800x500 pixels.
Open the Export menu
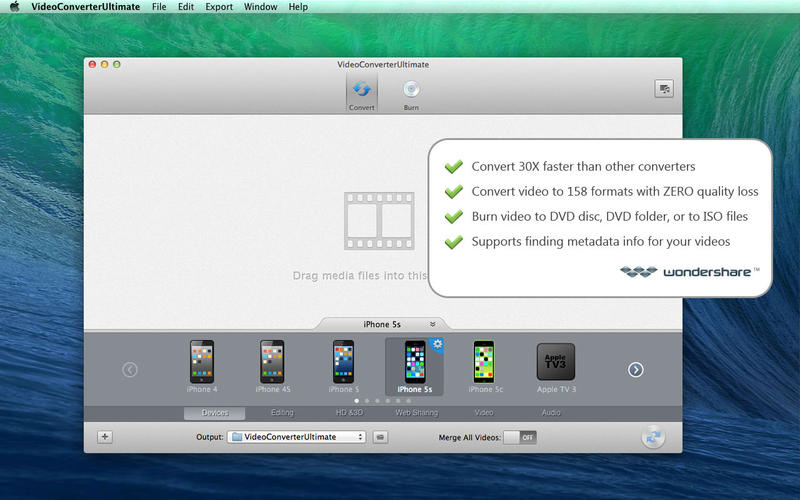(x=219, y=7)
